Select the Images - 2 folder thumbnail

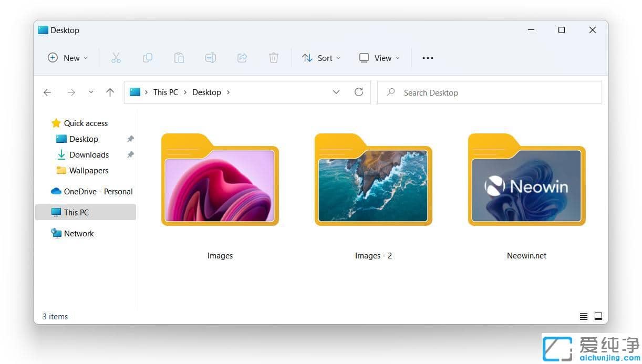(x=374, y=180)
